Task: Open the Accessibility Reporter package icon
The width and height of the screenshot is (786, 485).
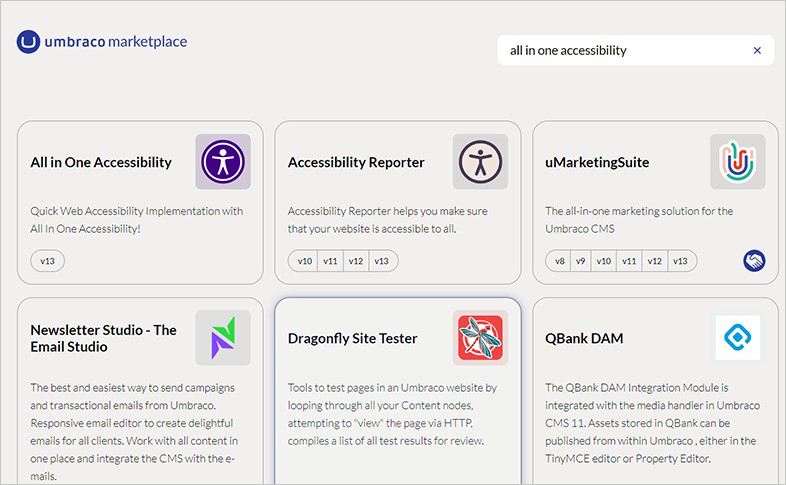Action: [480, 161]
